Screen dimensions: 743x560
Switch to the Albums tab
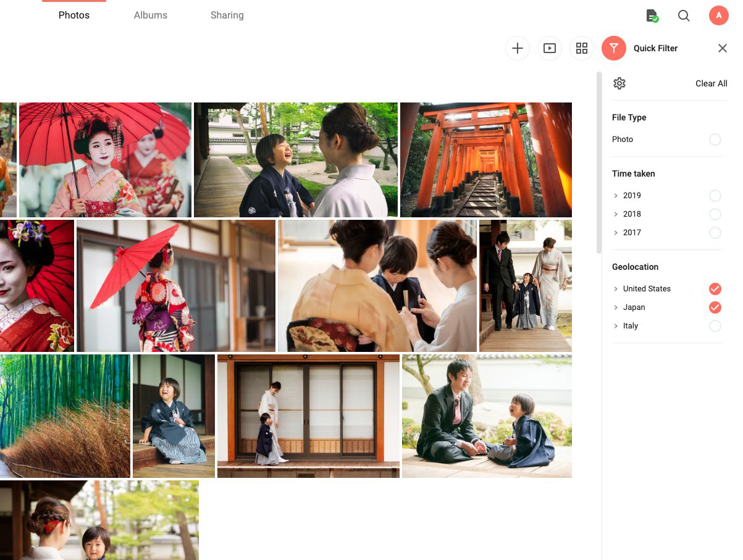tap(151, 15)
